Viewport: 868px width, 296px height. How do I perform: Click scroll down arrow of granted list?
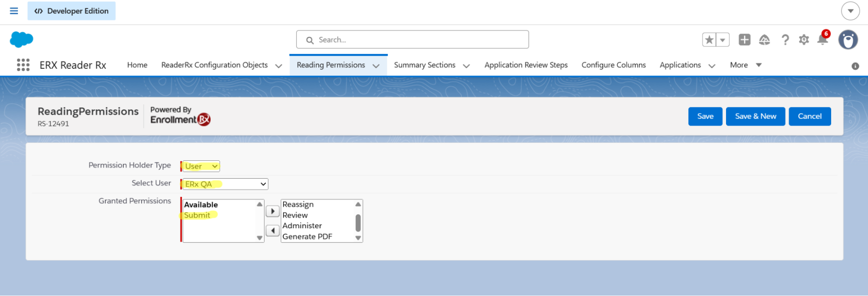[358, 238]
